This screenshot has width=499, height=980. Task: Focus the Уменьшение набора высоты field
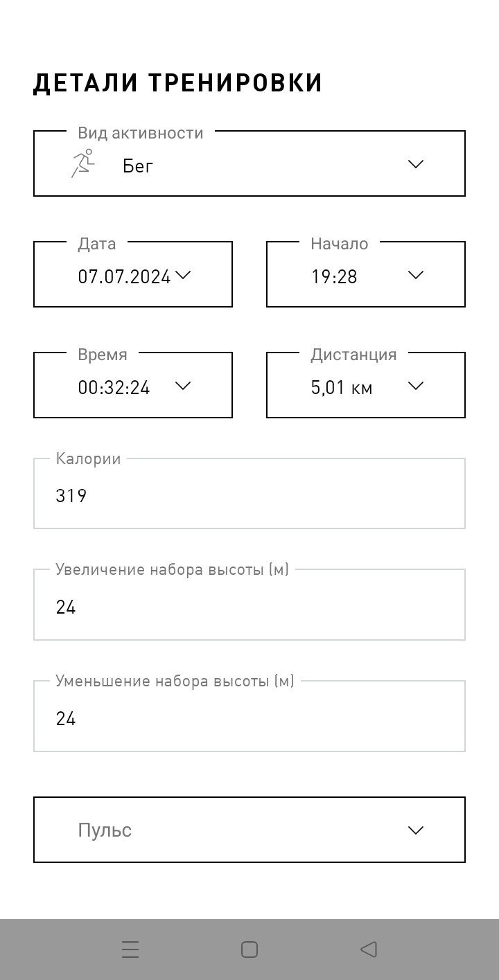pyautogui.click(x=249, y=716)
